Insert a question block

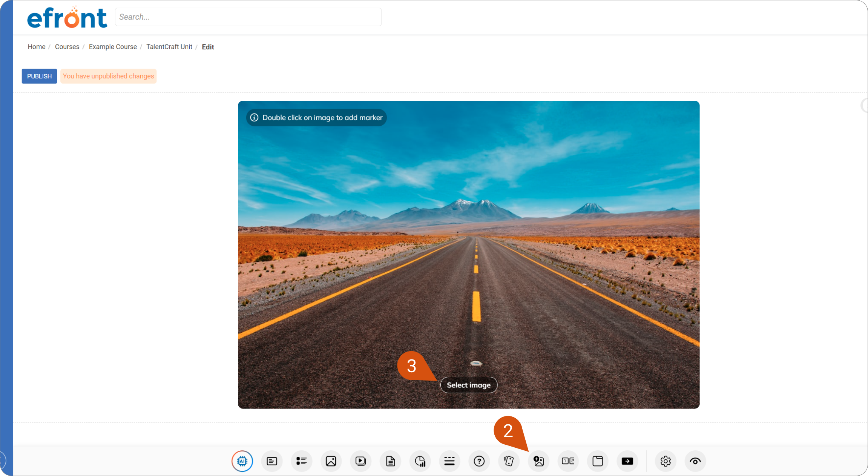point(479,461)
